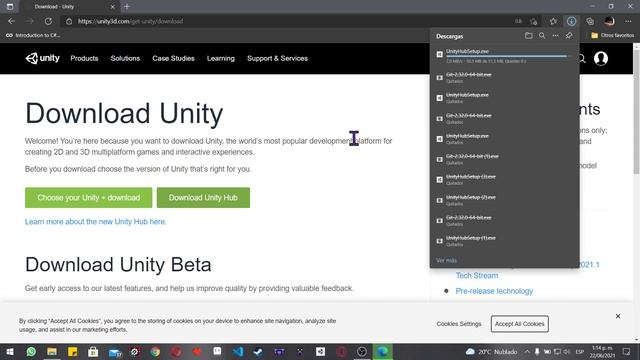Image resolution: width=640 pixels, height=360 pixels.
Task: Open Support & Services menu
Action: (278, 58)
